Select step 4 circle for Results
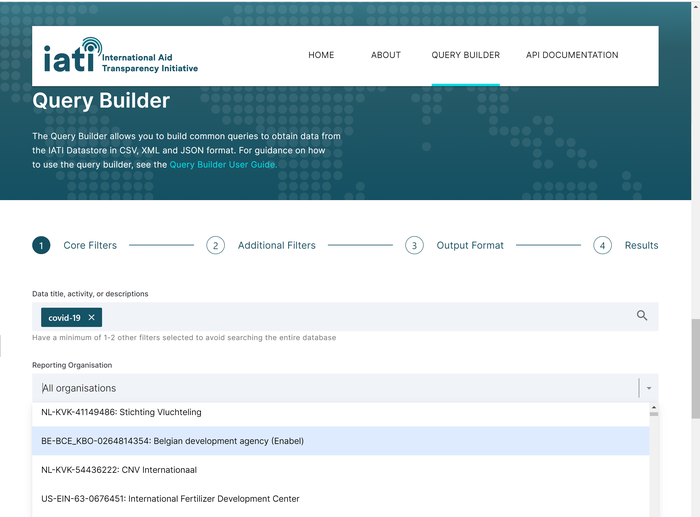This screenshot has width=700, height=517. (602, 245)
